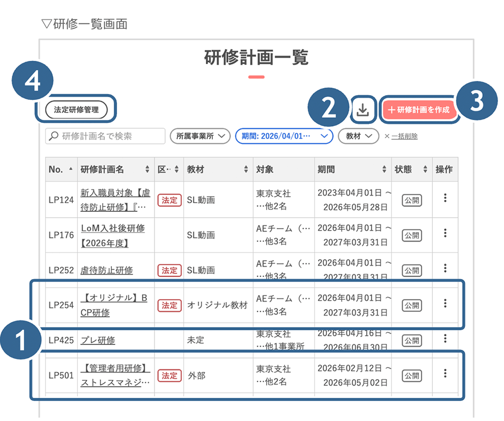Click the 対象 column header
The height and width of the screenshot is (421, 504).
[284, 169]
